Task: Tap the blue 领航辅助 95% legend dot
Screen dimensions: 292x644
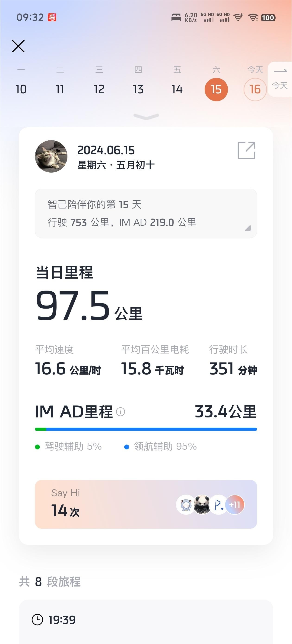Action: (x=127, y=447)
